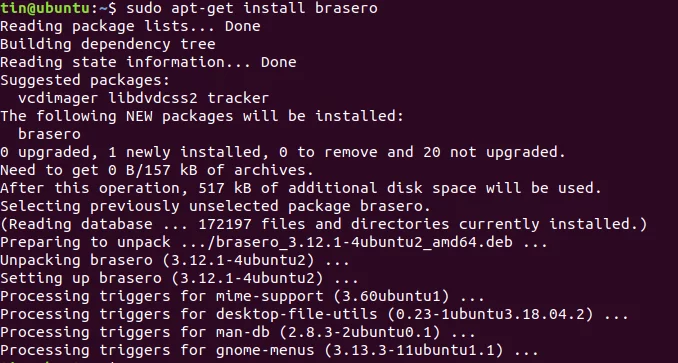678x363 pixels.
Task: Click the 'Need to get 0 B/157 kB' line
Action: click(x=157, y=170)
